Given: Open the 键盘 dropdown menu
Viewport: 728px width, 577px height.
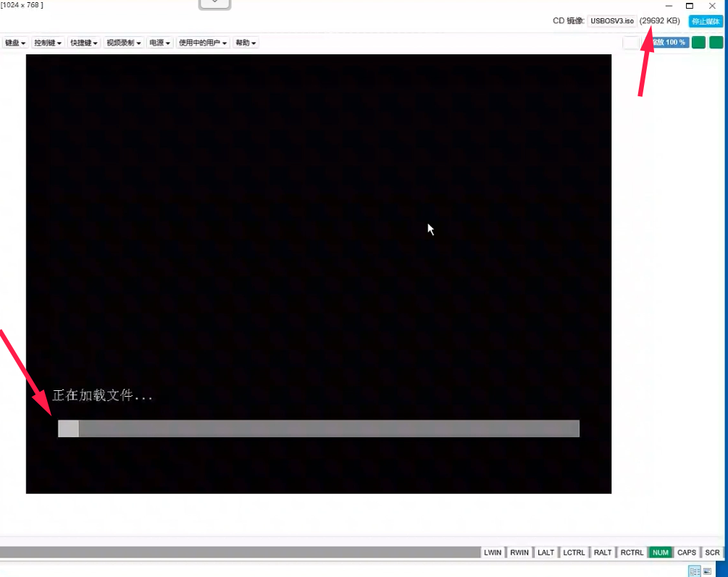Looking at the screenshot, I should tap(15, 43).
